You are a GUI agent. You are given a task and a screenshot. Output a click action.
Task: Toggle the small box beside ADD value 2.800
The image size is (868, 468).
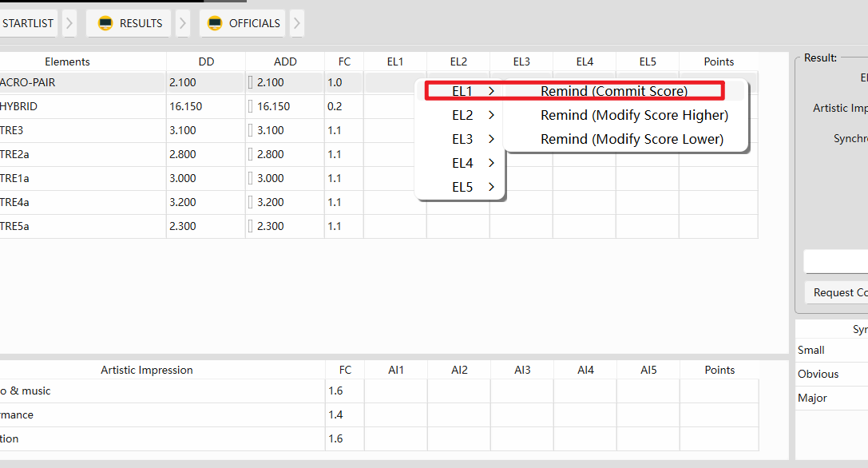point(250,154)
